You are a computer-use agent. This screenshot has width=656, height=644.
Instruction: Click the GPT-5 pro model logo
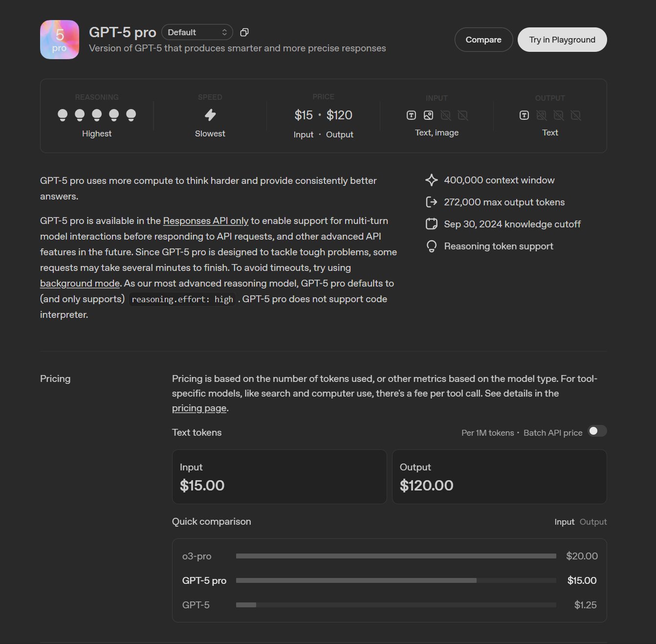60,40
